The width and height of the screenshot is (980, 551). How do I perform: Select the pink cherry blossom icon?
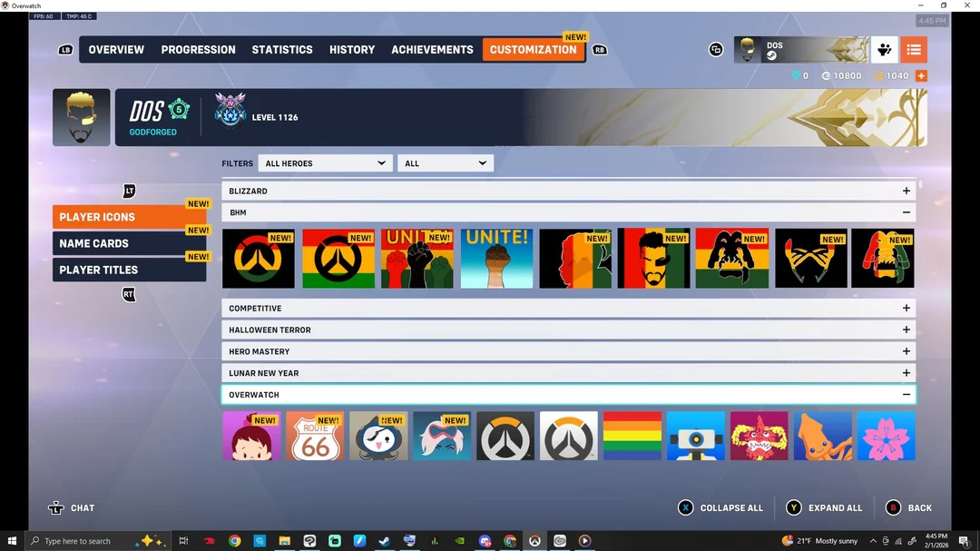point(887,436)
